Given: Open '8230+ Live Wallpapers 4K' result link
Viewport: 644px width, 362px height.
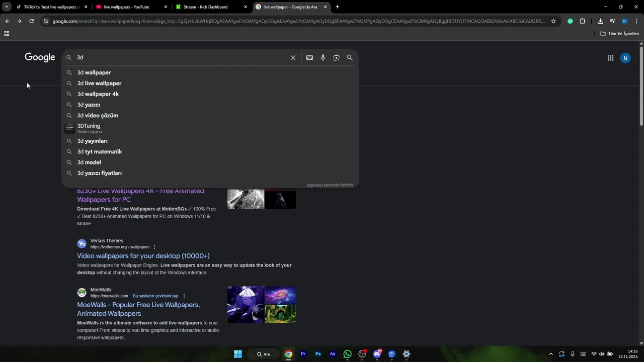Looking at the screenshot, I should click(x=140, y=195).
